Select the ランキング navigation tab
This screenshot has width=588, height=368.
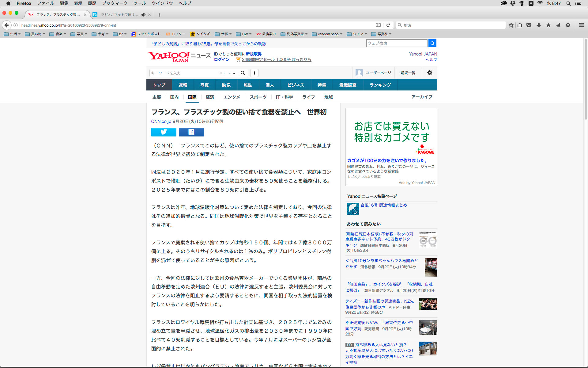(380, 85)
